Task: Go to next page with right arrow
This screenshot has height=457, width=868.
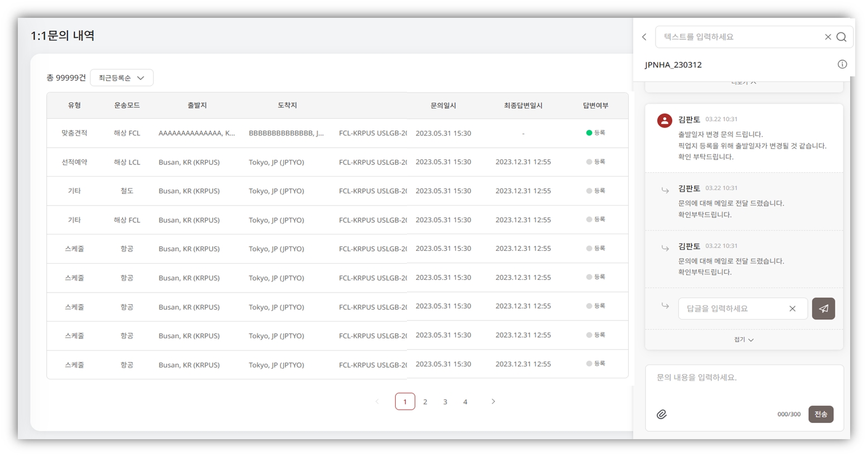Action: pos(493,401)
